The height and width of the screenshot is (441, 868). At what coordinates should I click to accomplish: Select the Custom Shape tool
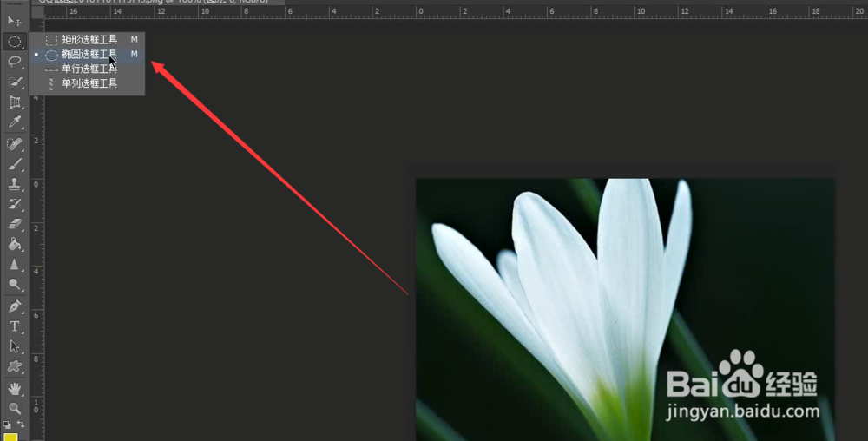point(15,366)
